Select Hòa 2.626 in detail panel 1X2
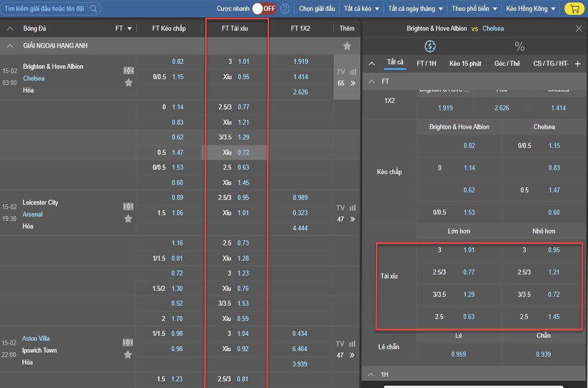The height and width of the screenshot is (388, 588). (x=502, y=108)
